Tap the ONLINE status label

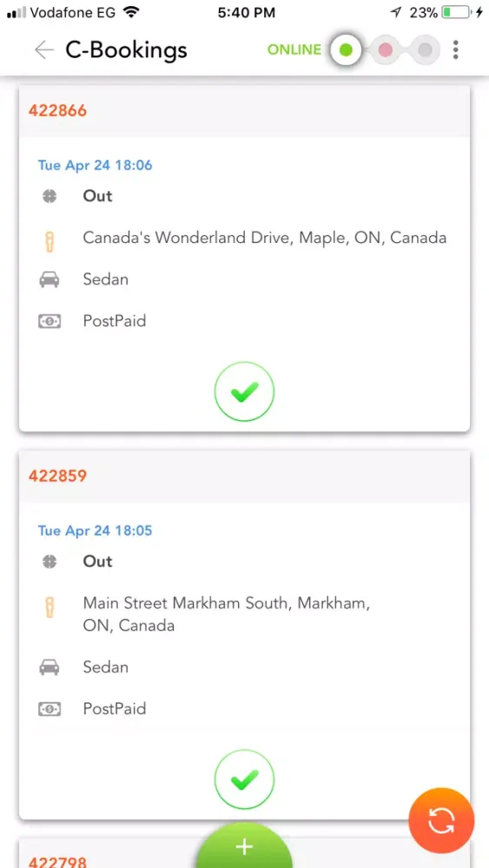click(294, 49)
